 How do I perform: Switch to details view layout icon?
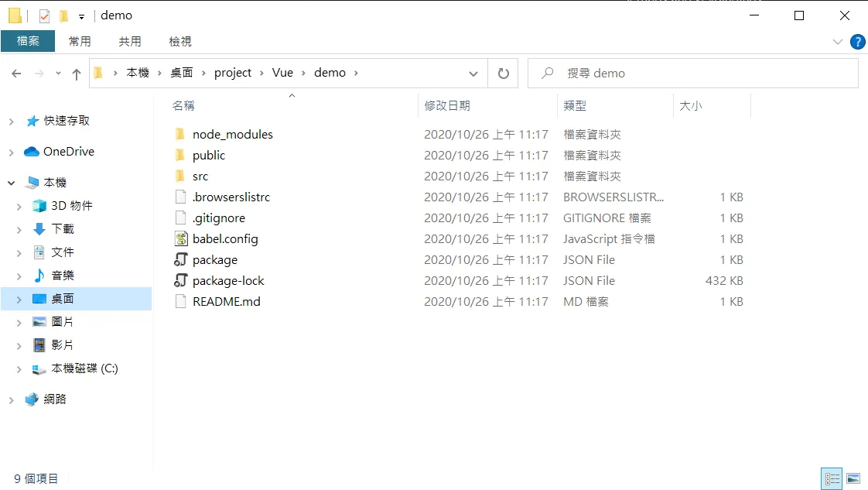pyautogui.click(x=832, y=478)
